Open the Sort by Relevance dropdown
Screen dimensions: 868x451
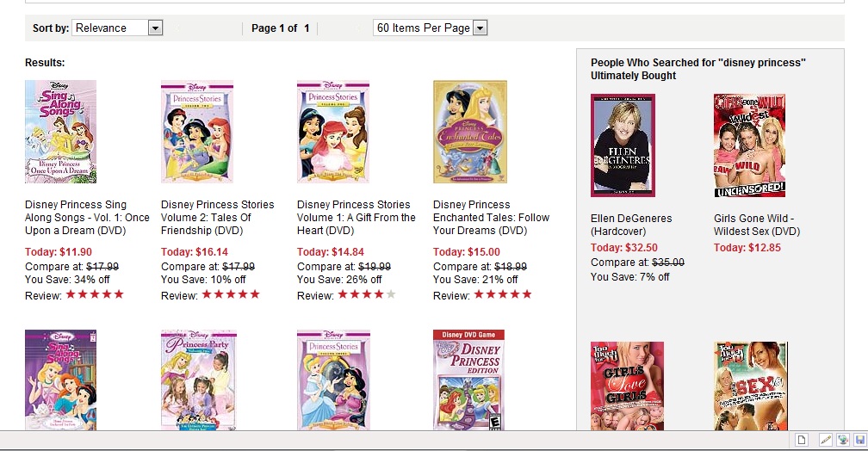117,28
